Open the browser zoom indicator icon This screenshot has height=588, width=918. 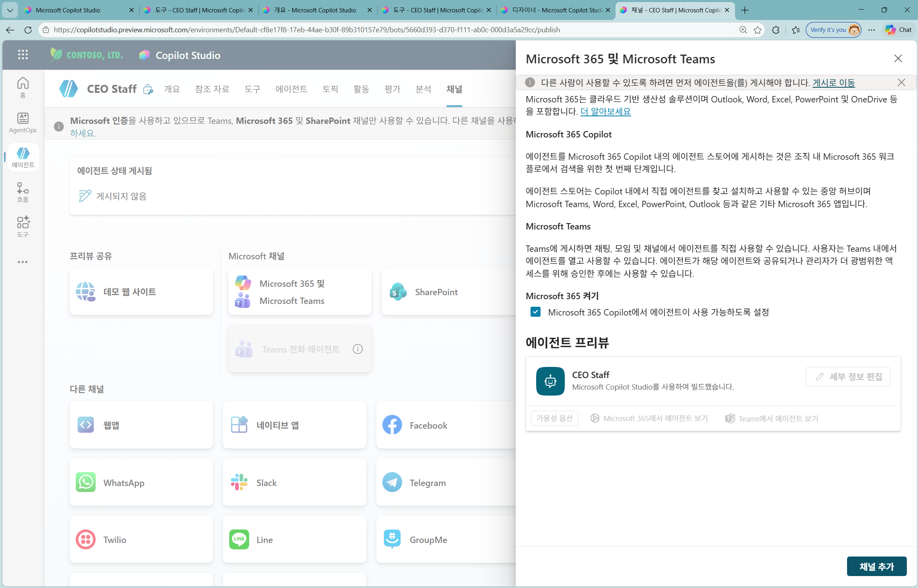click(x=743, y=30)
